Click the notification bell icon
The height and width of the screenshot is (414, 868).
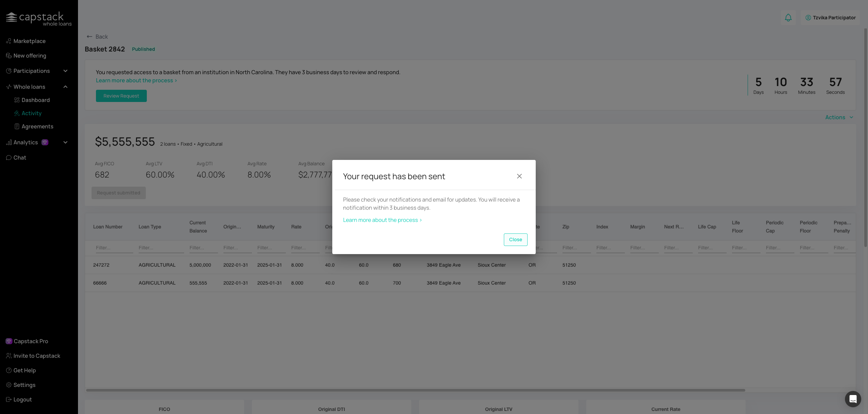tap(788, 18)
